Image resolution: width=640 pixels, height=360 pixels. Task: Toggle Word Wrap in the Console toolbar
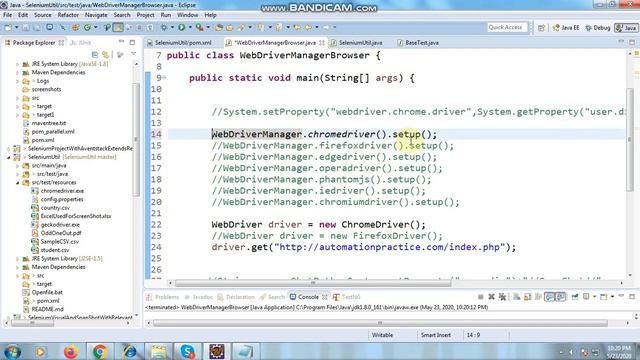538,297
